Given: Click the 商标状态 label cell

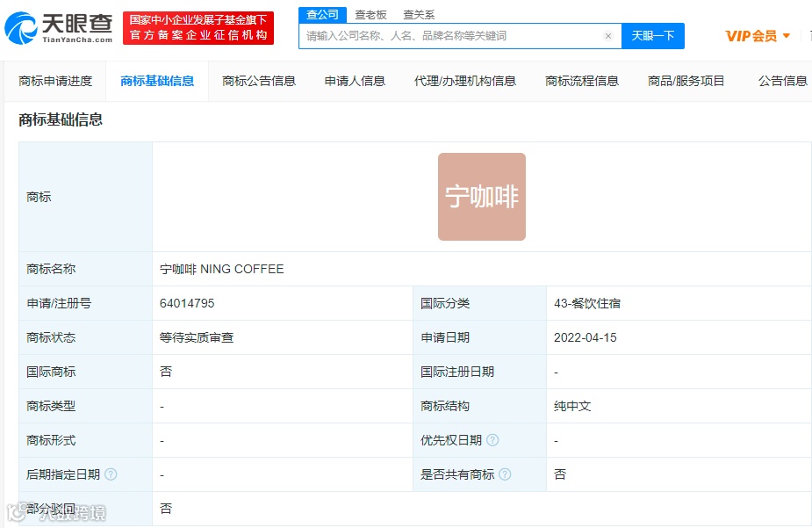Looking at the screenshot, I should pyautogui.click(x=85, y=337).
